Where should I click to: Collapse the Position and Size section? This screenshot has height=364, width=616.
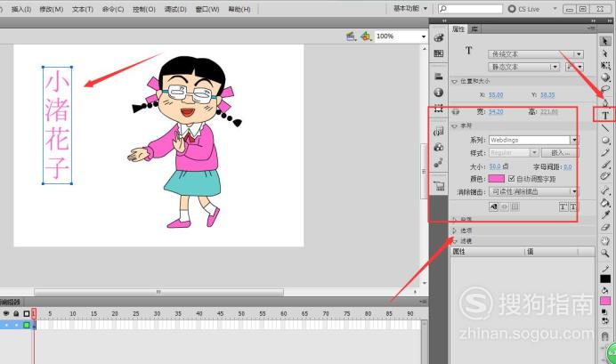(x=455, y=81)
